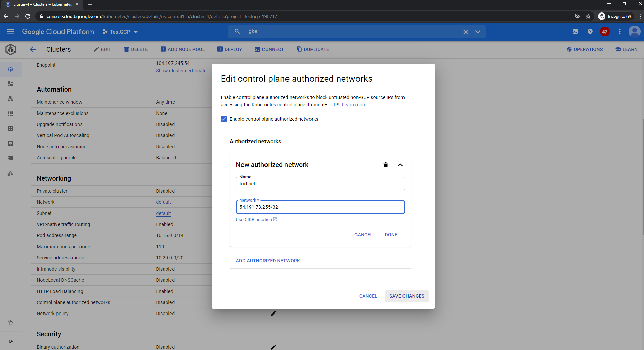Go back using Clusters back arrow
This screenshot has height=350, width=644.
click(x=33, y=49)
